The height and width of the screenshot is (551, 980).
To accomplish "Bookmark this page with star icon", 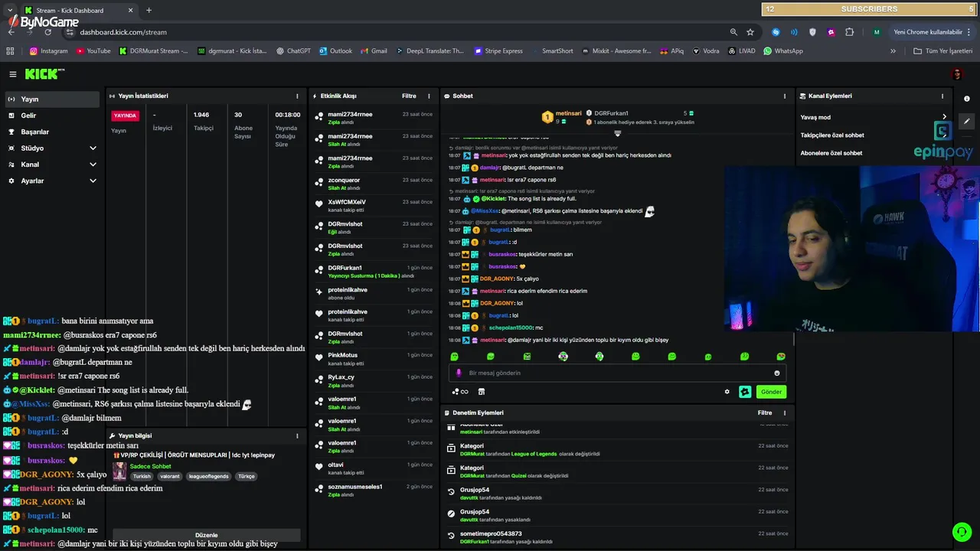I will click(x=750, y=32).
